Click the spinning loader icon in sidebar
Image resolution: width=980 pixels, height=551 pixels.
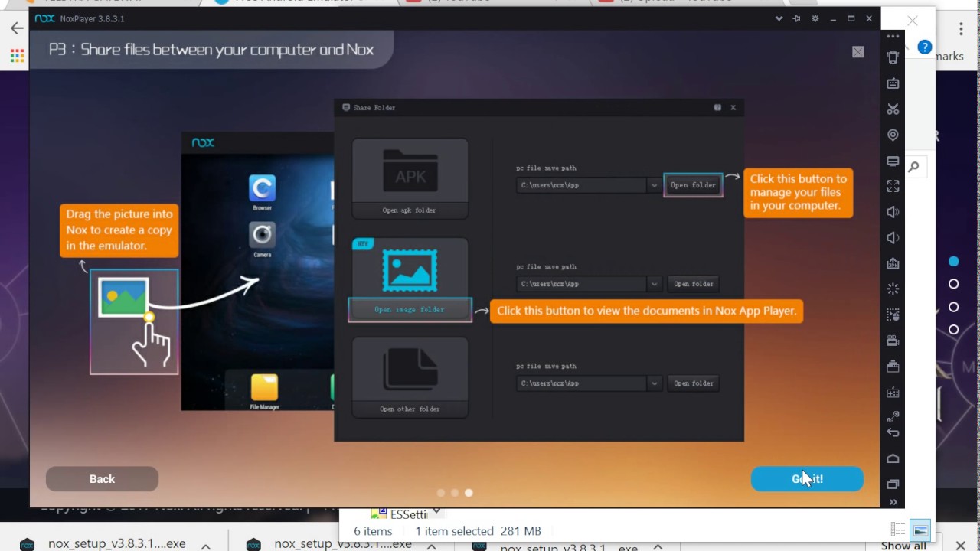[x=893, y=289]
